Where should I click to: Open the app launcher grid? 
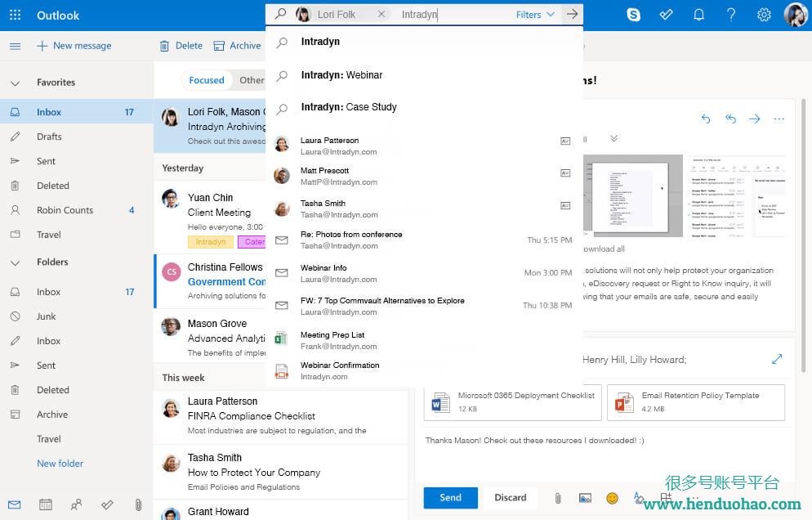15,15
